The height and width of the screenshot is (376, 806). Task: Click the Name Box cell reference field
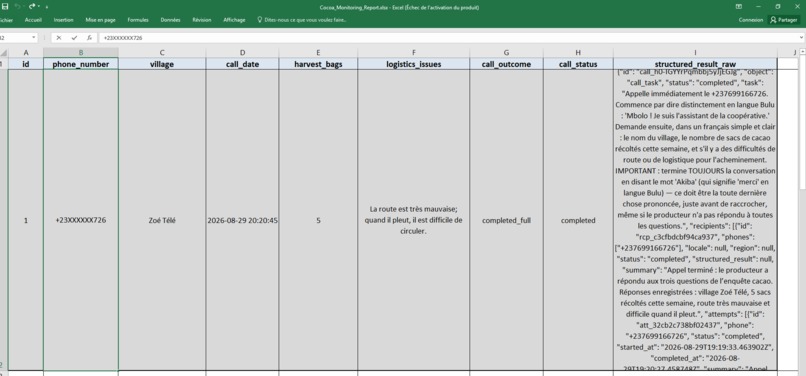15,38
